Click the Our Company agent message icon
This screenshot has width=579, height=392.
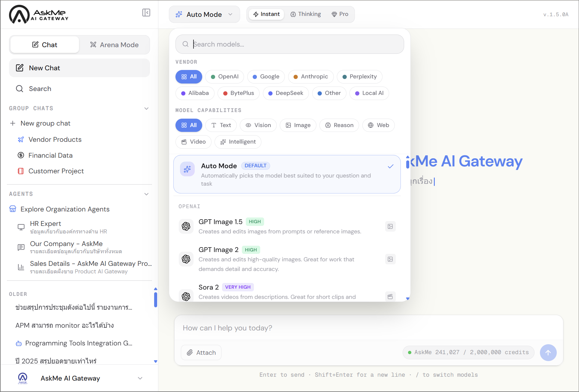21,247
